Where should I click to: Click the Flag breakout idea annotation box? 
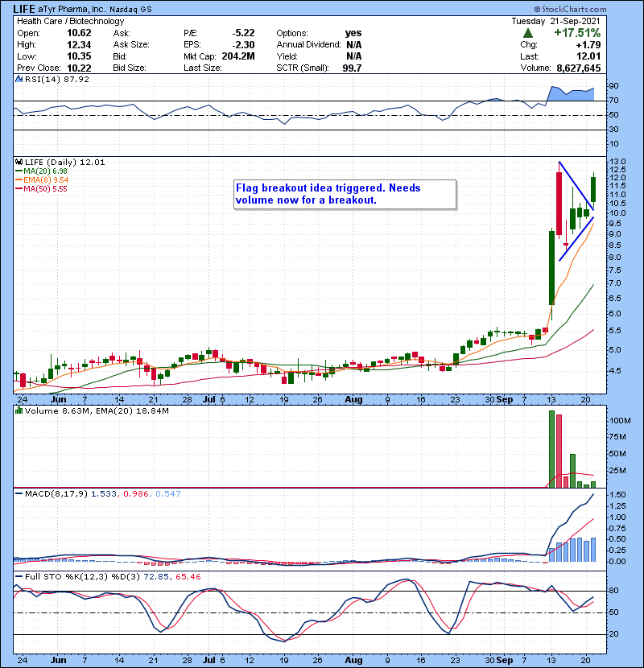coord(345,194)
